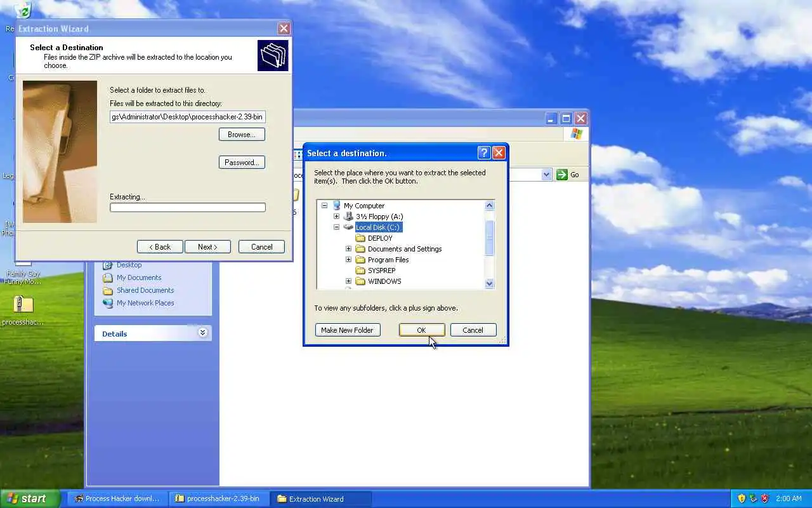
Task: Click the Browse... button
Action: pyautogui.click(x=242, y=135)
